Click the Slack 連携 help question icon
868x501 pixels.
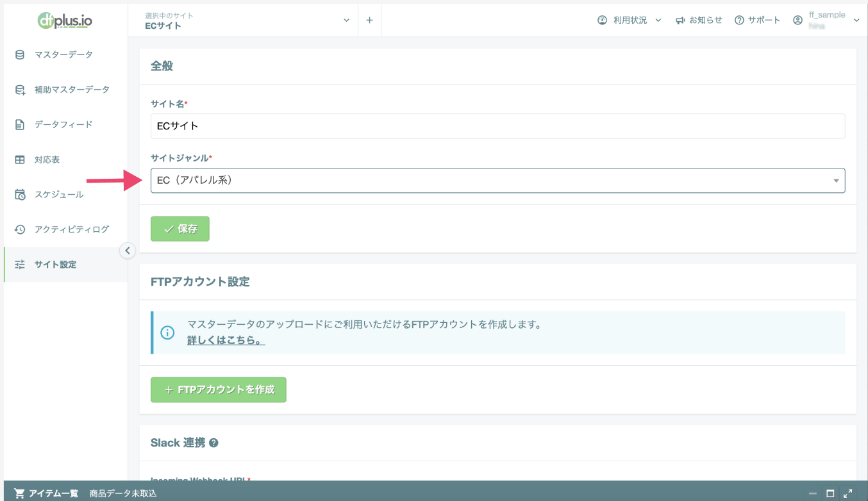(x=214, y=443)
